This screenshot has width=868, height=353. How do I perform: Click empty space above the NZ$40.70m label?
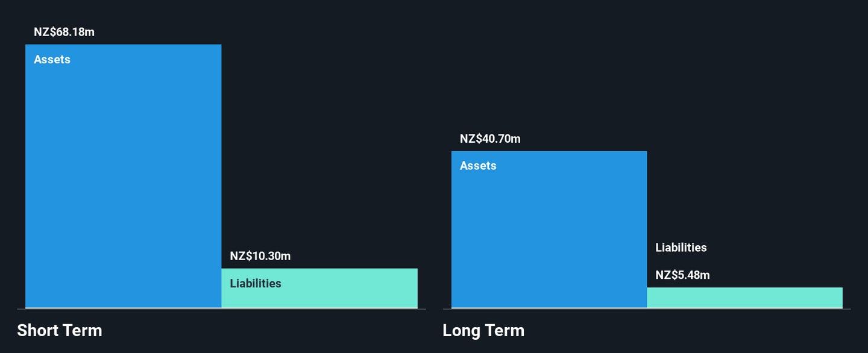(549, 78)
